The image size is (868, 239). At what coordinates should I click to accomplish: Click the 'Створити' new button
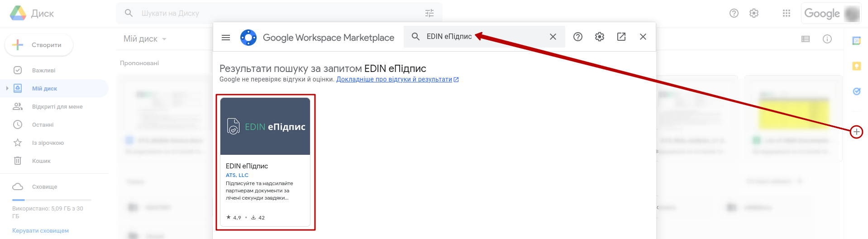point(39,45)
